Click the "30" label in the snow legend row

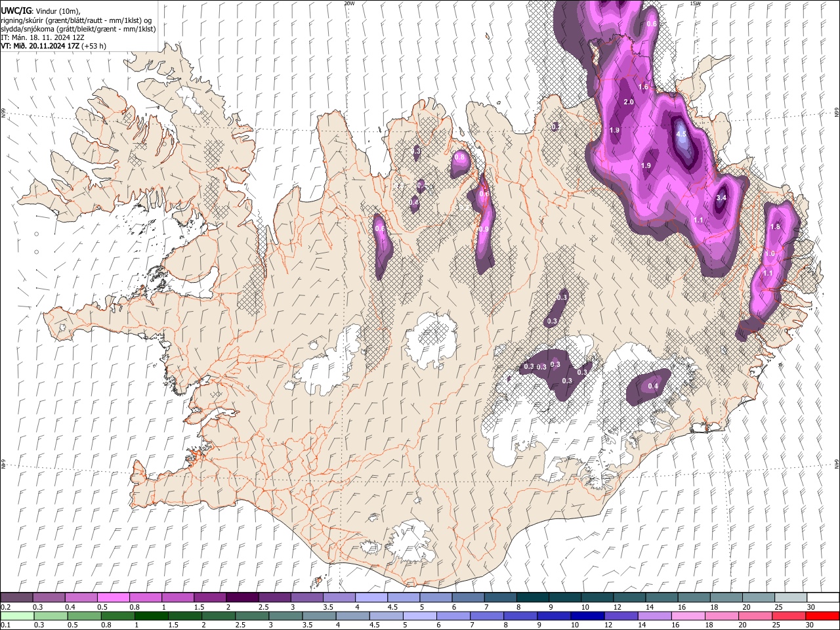click(x=811, y=607)
